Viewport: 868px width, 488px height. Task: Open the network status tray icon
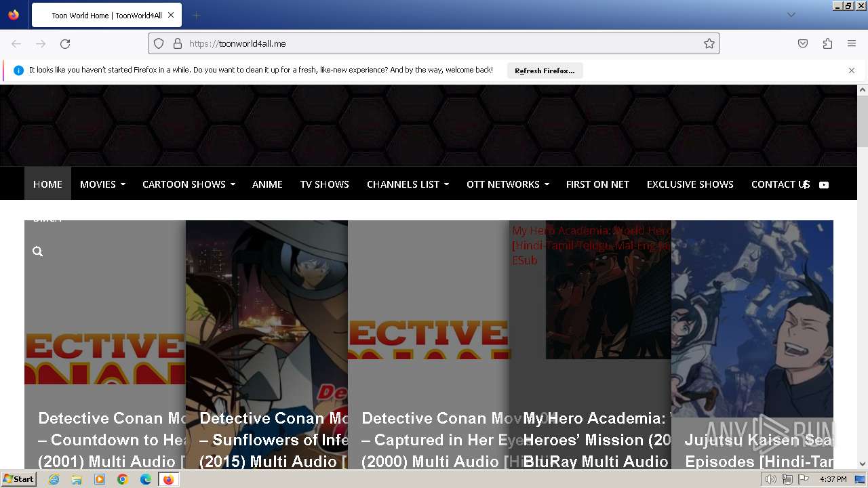(x=787, y=479)
